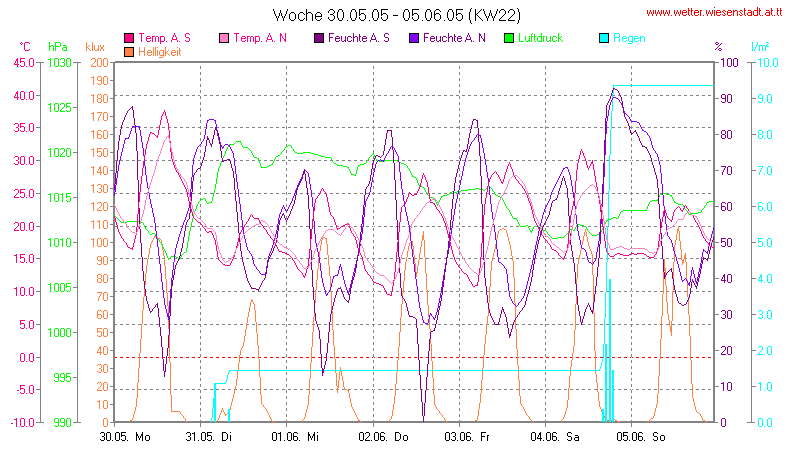Image resolution: width=790 pixels, height=460 pixels.
Task: Click the 1015 pressure axis value
Action: coord(59,198)
